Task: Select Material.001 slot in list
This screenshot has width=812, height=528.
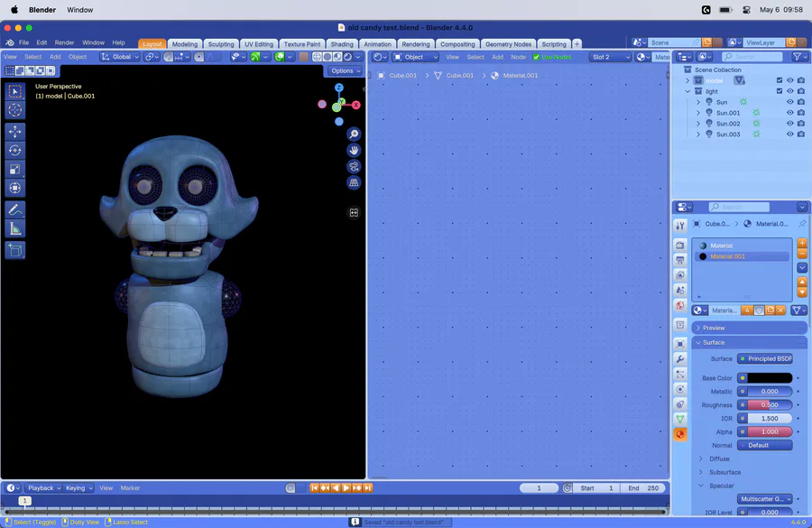Action: [x=743, y=256]
